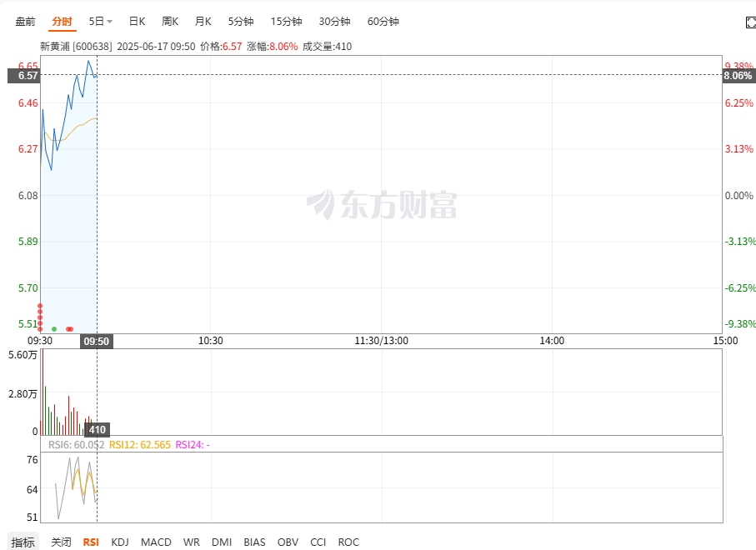Click the RSI24: - value
Screen dimensions: 756x550
pyautogui.click(x=193, y=445)
